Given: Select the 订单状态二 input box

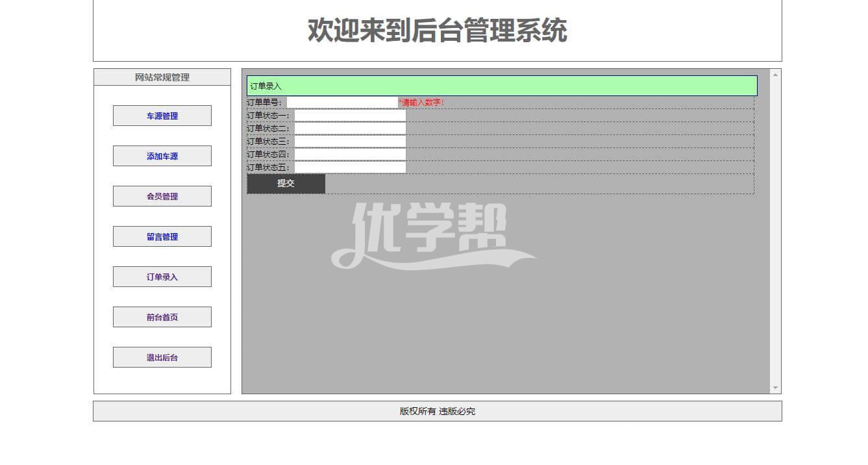Looking at the screenshot, I should [350, 129].
